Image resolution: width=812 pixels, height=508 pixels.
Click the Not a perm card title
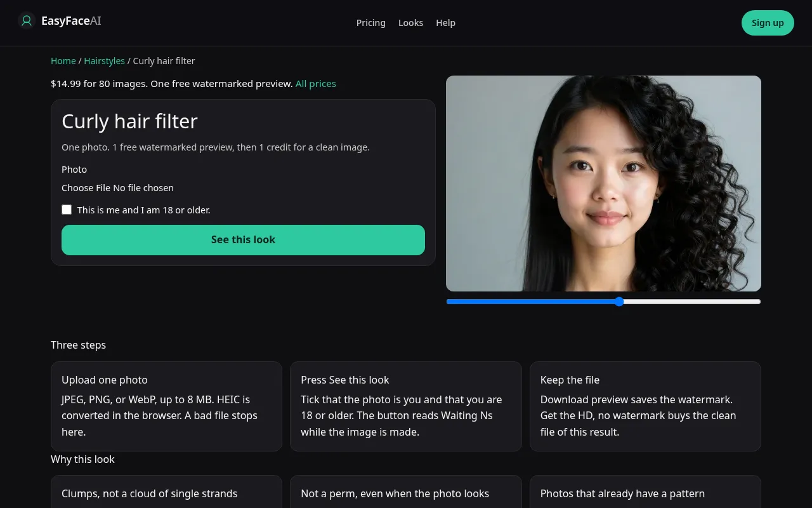[395, 493]
